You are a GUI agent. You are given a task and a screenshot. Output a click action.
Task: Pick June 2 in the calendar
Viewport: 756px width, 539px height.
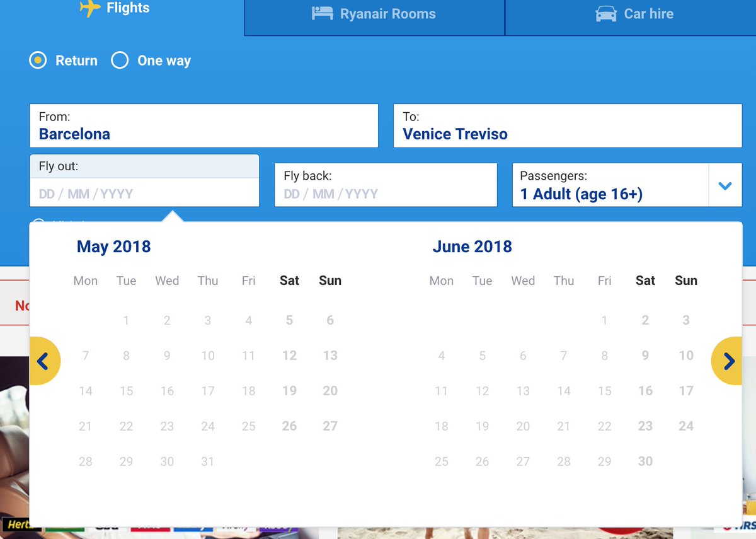click(645, 320)
